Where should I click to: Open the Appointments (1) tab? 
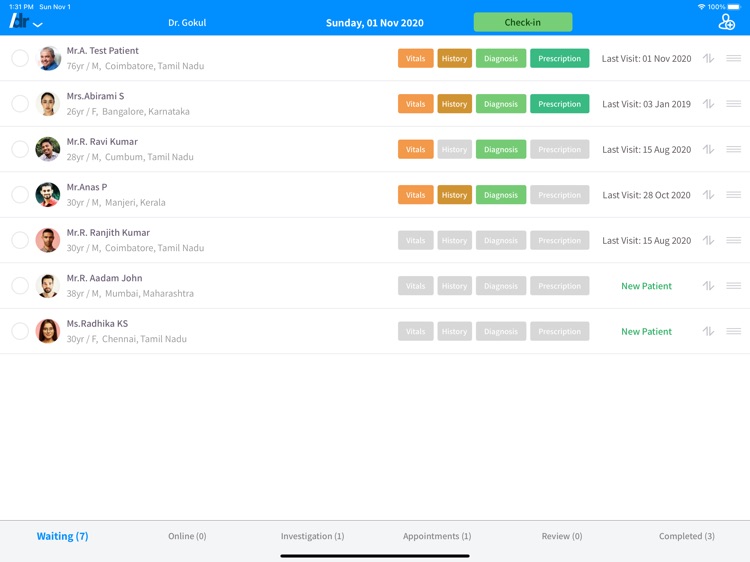pyautogui.click(x=437, y=536)
